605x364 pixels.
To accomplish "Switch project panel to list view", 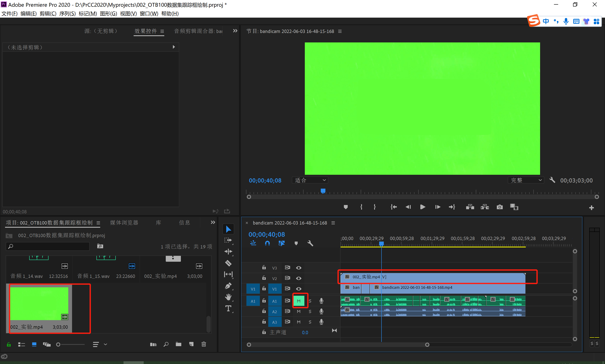I will pos(22,345).
